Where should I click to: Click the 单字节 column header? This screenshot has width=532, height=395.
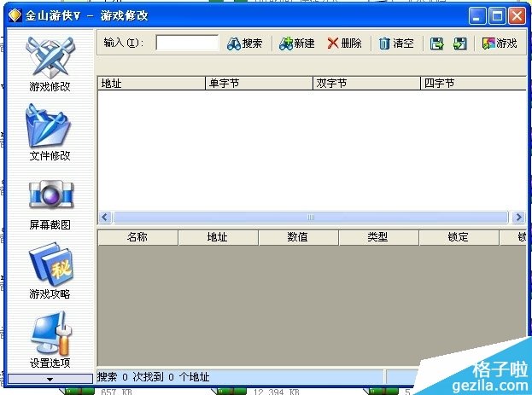click(x=259, y=84)
